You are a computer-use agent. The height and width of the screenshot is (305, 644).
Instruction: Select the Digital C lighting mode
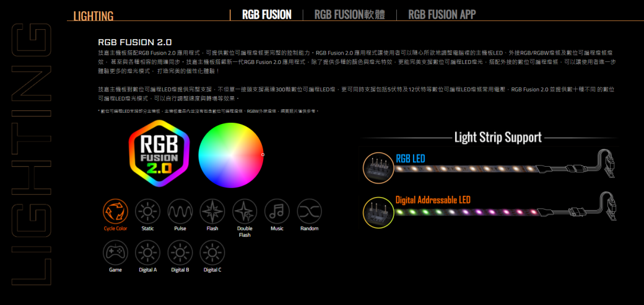212,253
